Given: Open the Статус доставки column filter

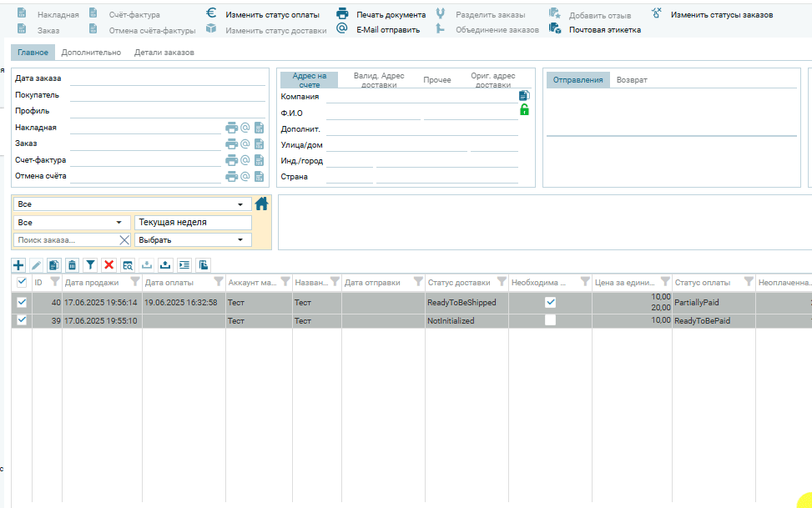Looking at the screenshot, I should [502, 282].
